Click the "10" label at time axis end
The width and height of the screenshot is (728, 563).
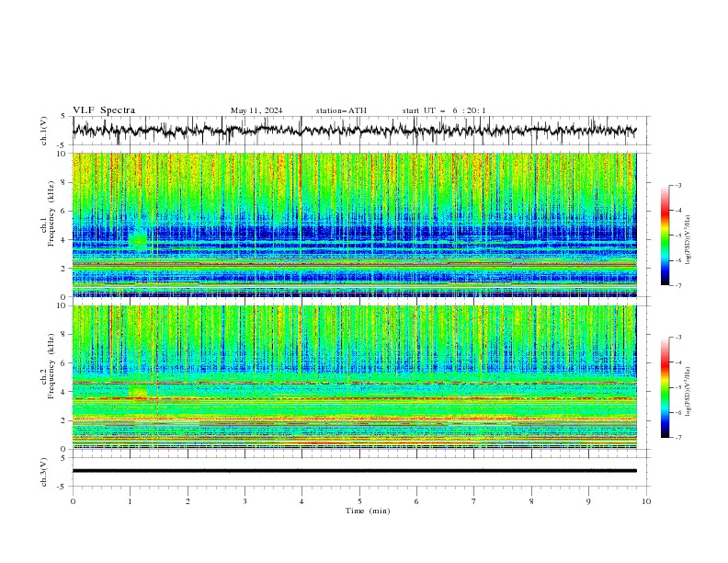pos(646,501)
